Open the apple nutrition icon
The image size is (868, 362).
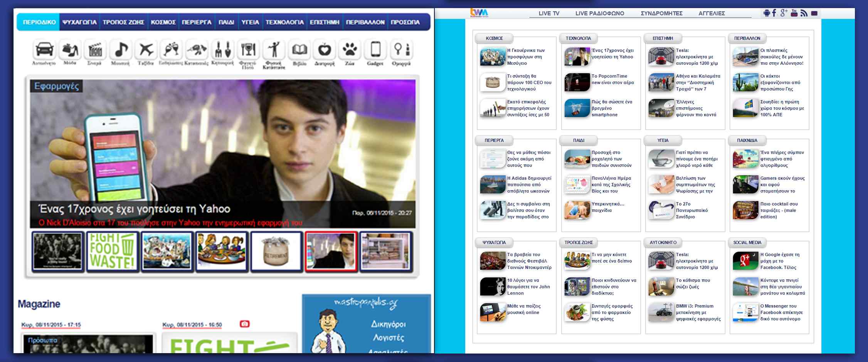(x=324, y=50)
